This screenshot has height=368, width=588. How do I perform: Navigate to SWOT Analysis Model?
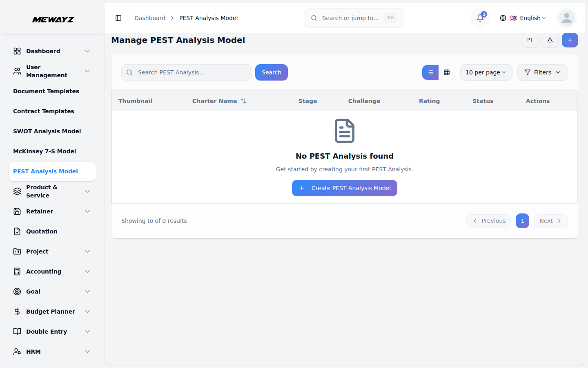47,131
